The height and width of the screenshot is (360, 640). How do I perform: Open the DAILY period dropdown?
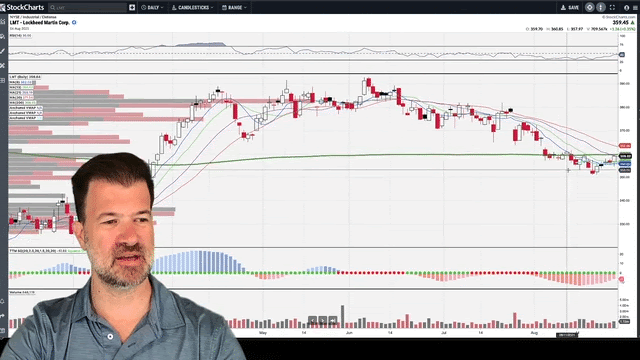pos(152,7)
